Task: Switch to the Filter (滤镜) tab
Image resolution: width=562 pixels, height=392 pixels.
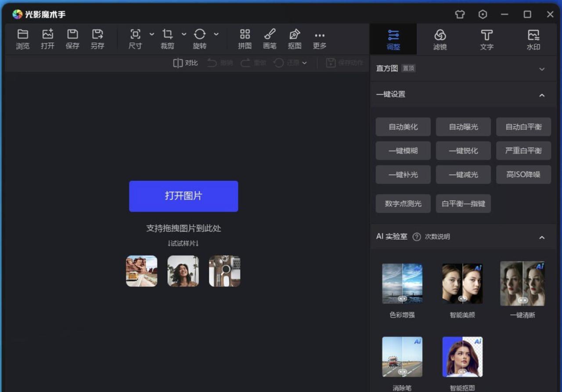Action: click(x=440, y=39)
